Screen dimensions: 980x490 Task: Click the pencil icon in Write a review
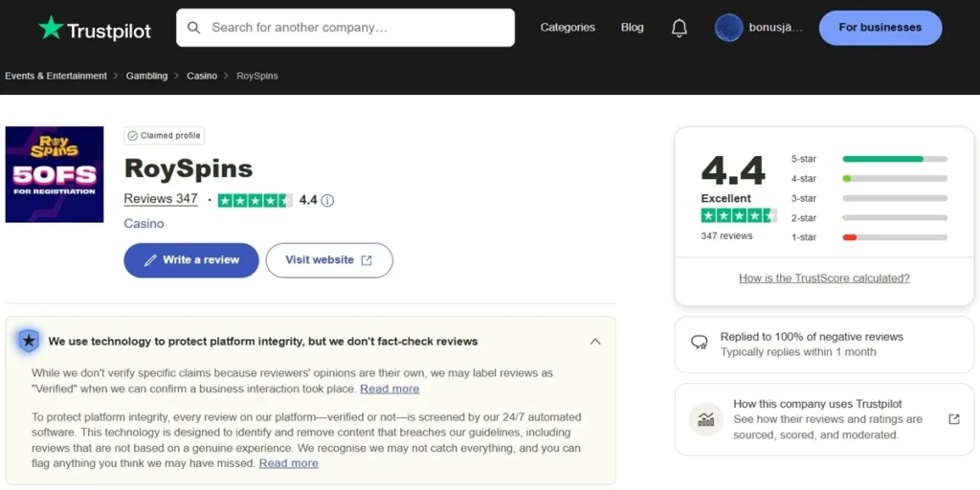(x=150, y=260)
